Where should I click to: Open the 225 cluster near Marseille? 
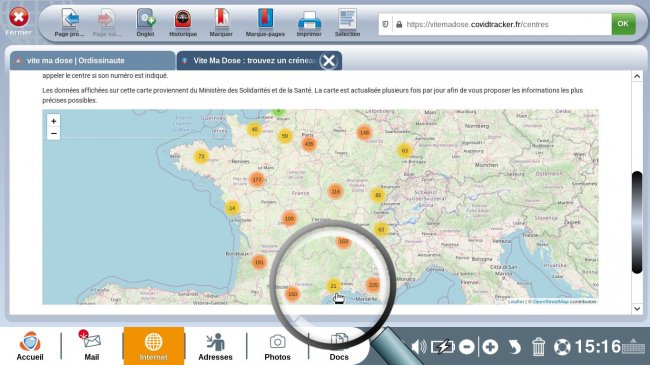373,285
